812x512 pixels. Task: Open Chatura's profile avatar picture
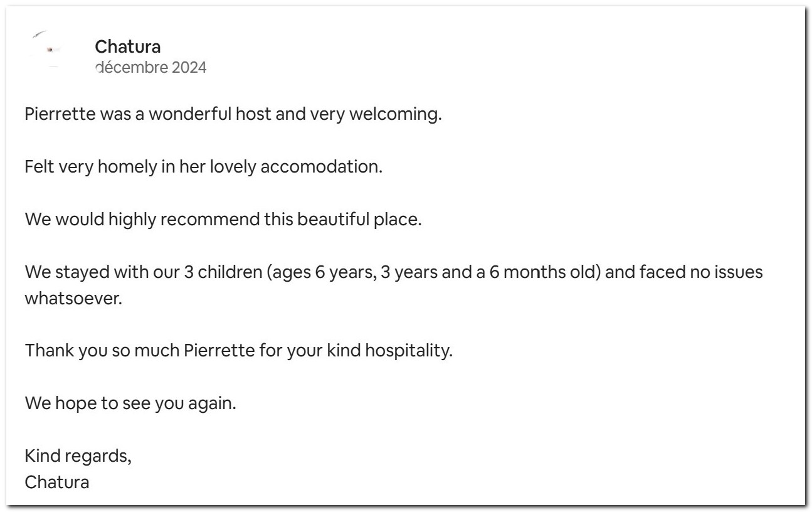(49, 48)
